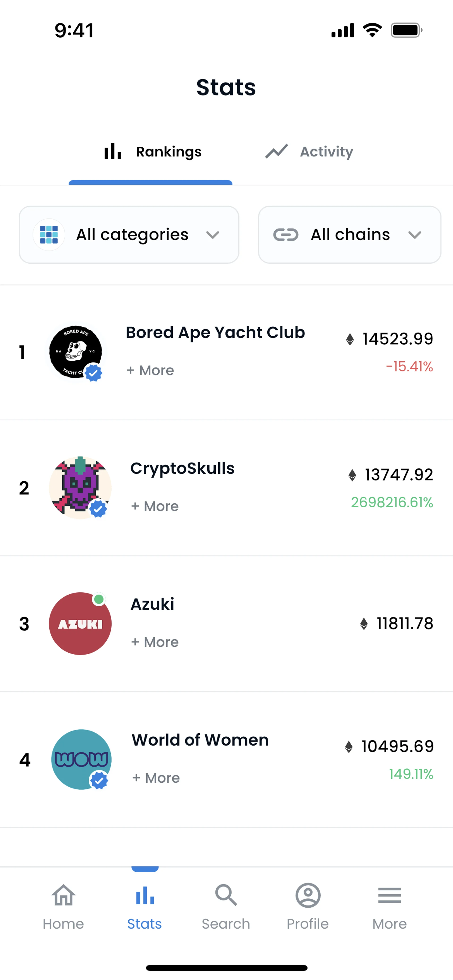
Task: Click the chain link icon
Action: [x=285, y=235]
